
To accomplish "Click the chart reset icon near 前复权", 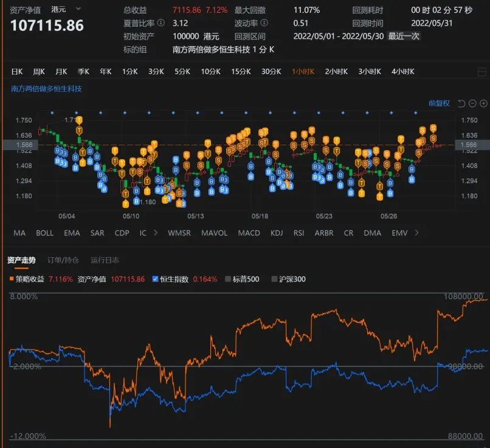I will pyautogui.click(x=461, y=103).
